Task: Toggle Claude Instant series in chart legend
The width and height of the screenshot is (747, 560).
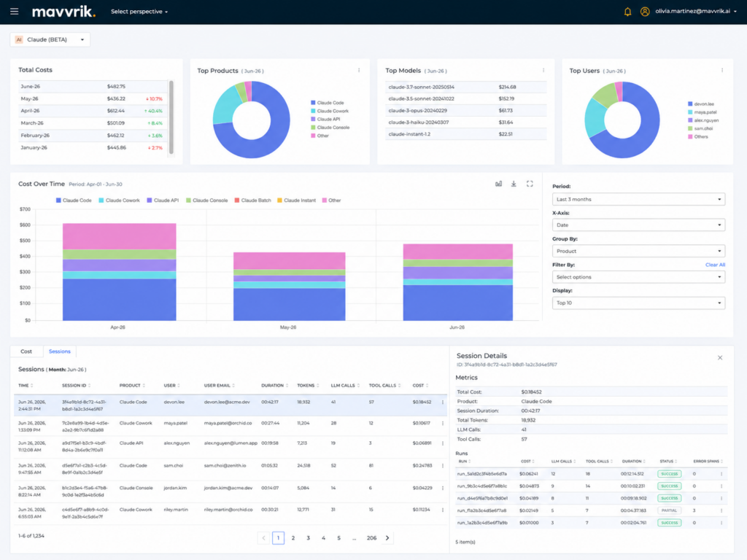Action: point(296,201)
